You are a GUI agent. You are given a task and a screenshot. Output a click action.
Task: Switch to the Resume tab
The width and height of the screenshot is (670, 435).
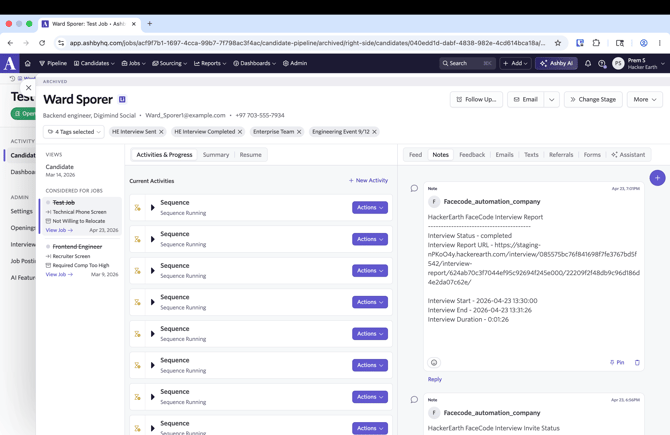250,155
